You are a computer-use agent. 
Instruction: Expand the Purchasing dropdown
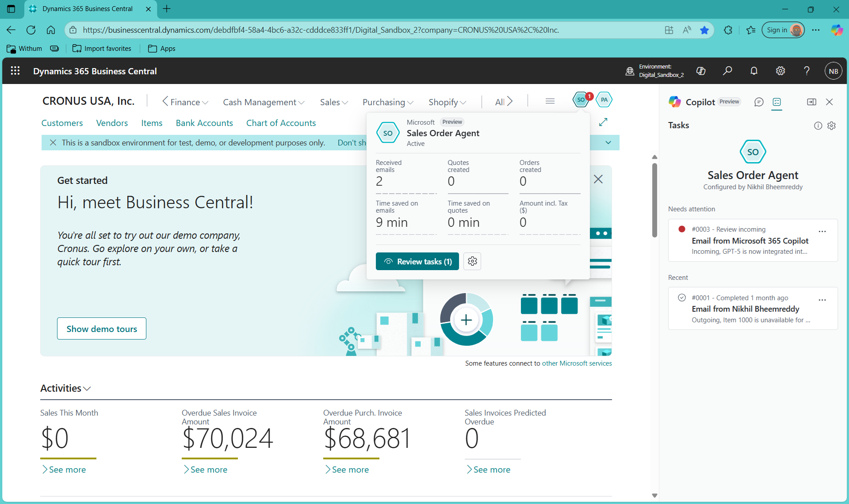(387, 102)
